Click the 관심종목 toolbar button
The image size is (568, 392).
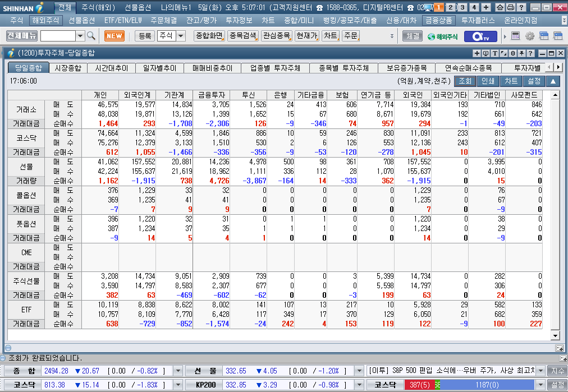click(x=276, y=36)
